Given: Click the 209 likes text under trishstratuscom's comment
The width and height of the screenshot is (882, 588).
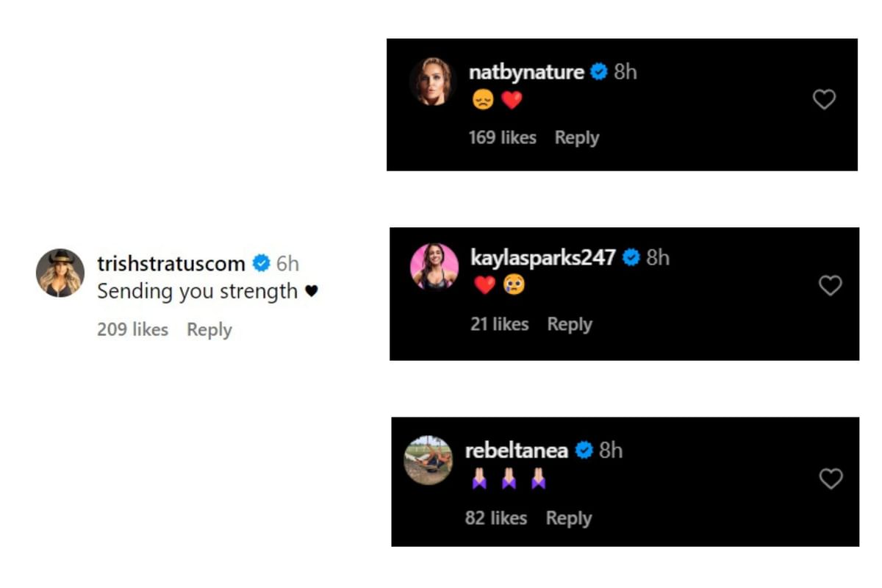Looking at the screenshot, I should (x=132, y=329).
